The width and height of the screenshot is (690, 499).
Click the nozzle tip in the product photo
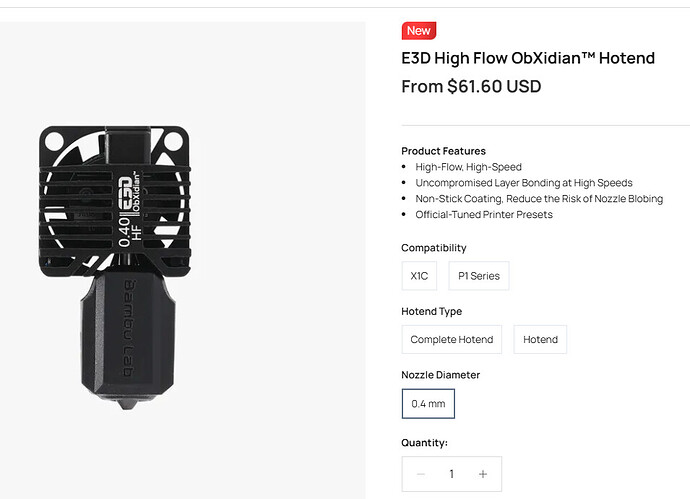(128, 403)
